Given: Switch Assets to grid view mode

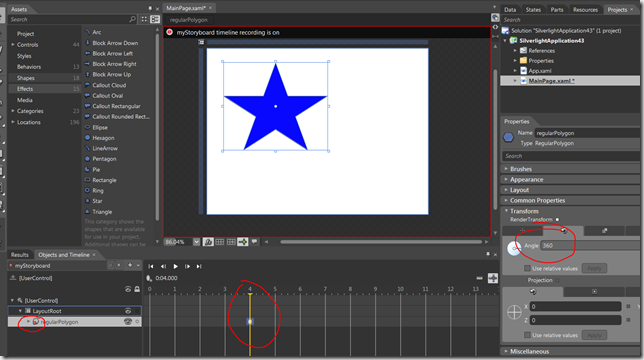Looking at the screenshot, I should point(144,19).
